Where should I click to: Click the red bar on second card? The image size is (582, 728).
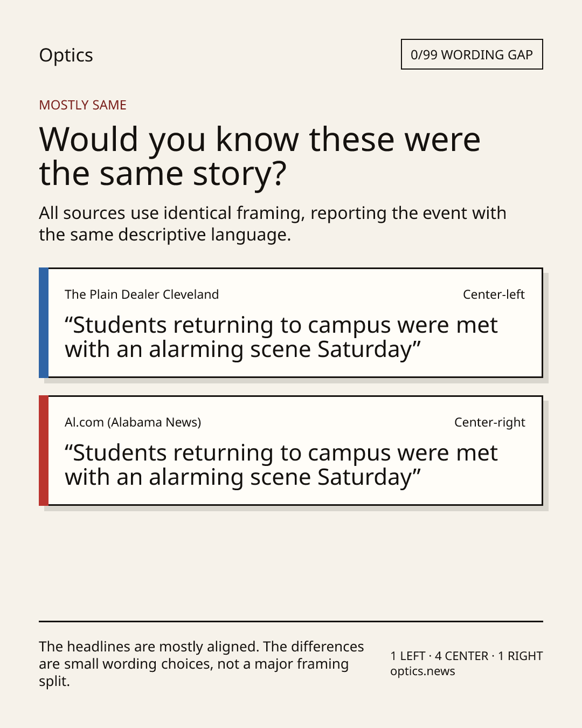[44, 450]
